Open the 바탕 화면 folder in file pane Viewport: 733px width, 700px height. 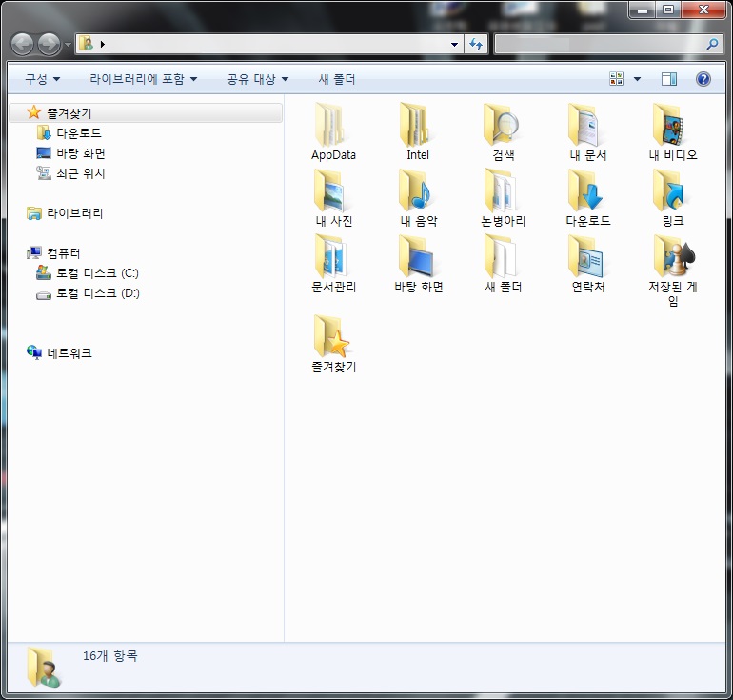tap(419, 264)
